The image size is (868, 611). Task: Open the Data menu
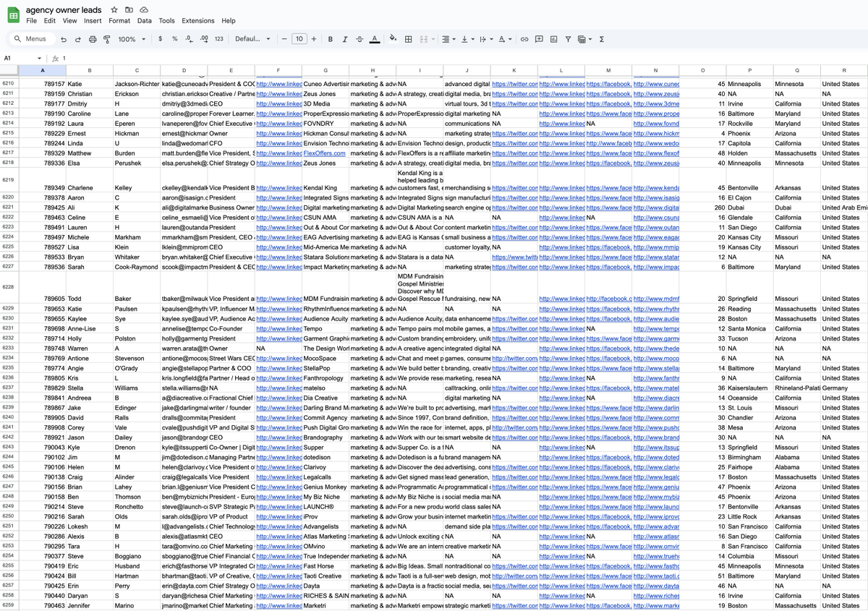(x=145, y=21)
